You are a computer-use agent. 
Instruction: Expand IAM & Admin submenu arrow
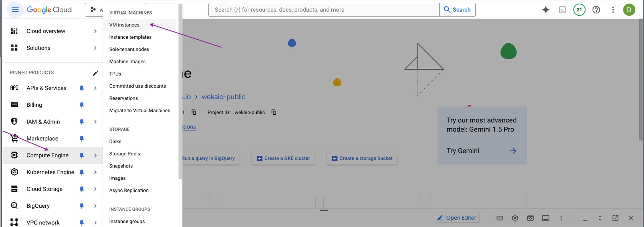pyautogui.click(x=95, y=122)
